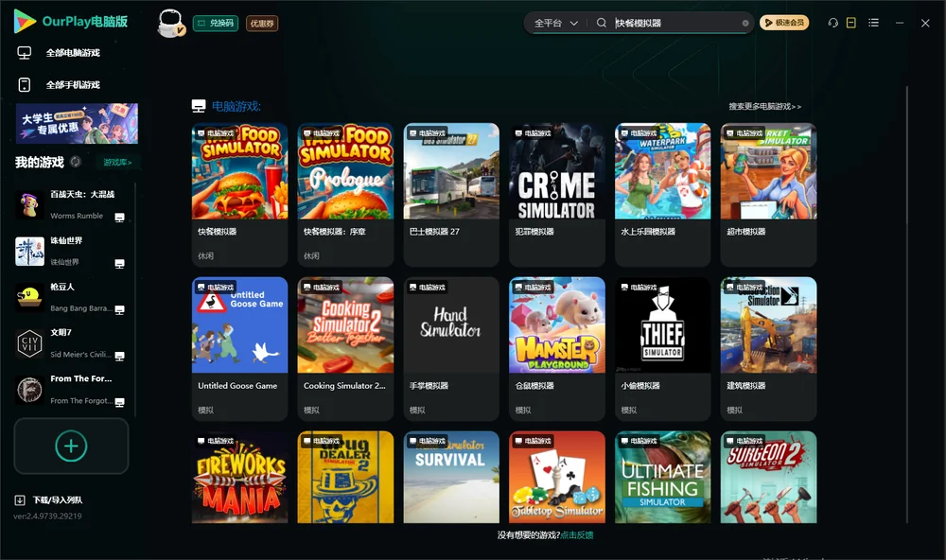Click the 大学生专属优惠 banner
The width and height of the screenshot is (946, 560).
77,123
